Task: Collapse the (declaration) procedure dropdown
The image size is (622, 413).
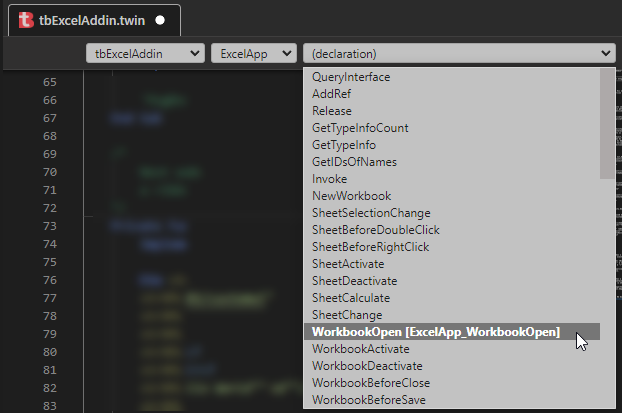Action: click(459, 53)
